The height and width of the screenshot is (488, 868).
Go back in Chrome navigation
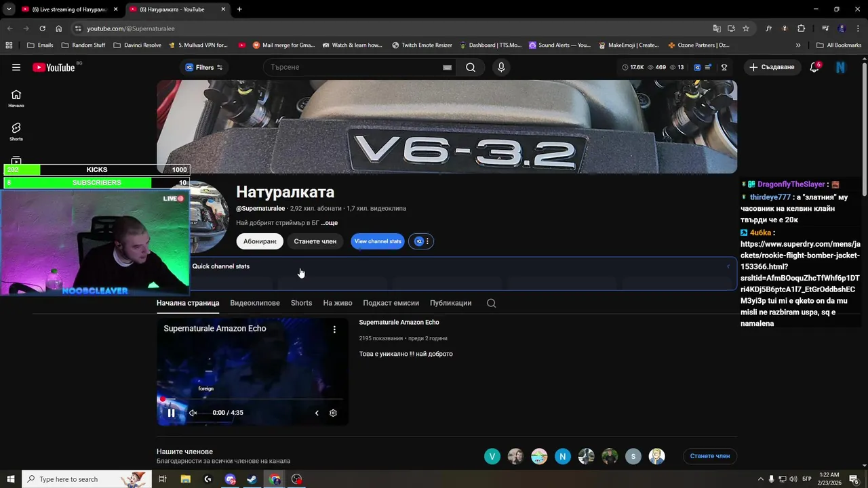pos(9,28)
